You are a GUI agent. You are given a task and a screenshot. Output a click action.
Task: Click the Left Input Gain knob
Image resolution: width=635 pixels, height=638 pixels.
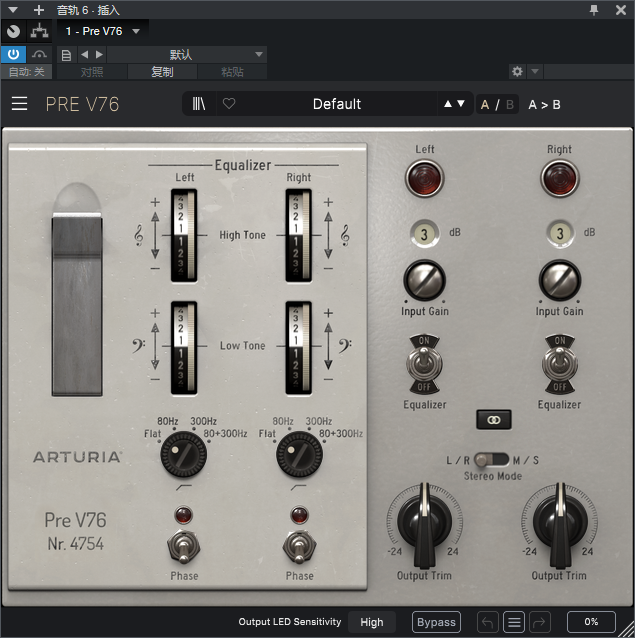[x=424, y=281]
